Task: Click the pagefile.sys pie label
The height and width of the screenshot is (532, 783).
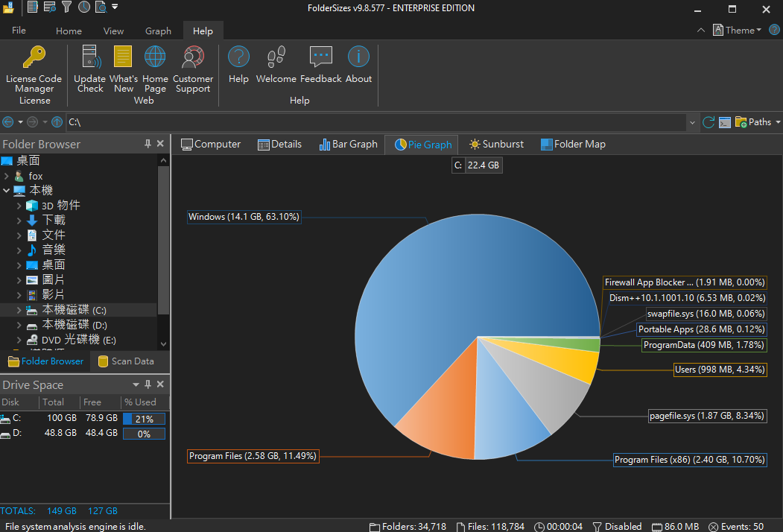Action: (707, 416)
